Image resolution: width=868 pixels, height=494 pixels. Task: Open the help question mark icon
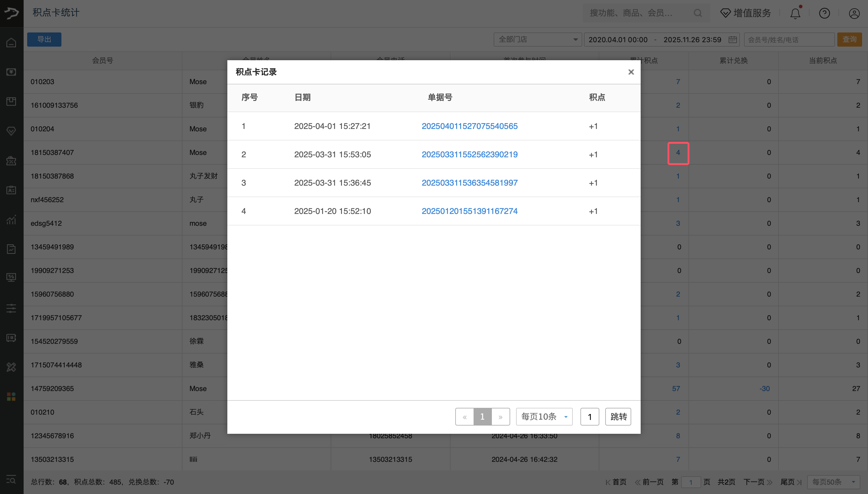coord(824,13)
